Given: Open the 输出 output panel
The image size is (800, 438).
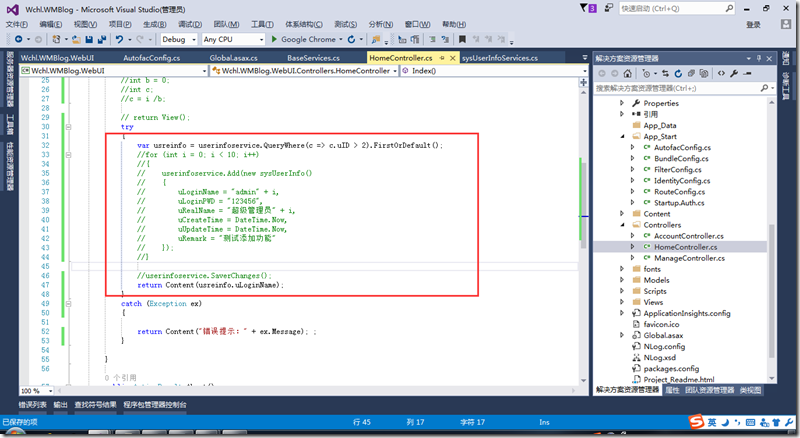Looking at the screenshot, I should pyautogui.click(x=61, y=405).
